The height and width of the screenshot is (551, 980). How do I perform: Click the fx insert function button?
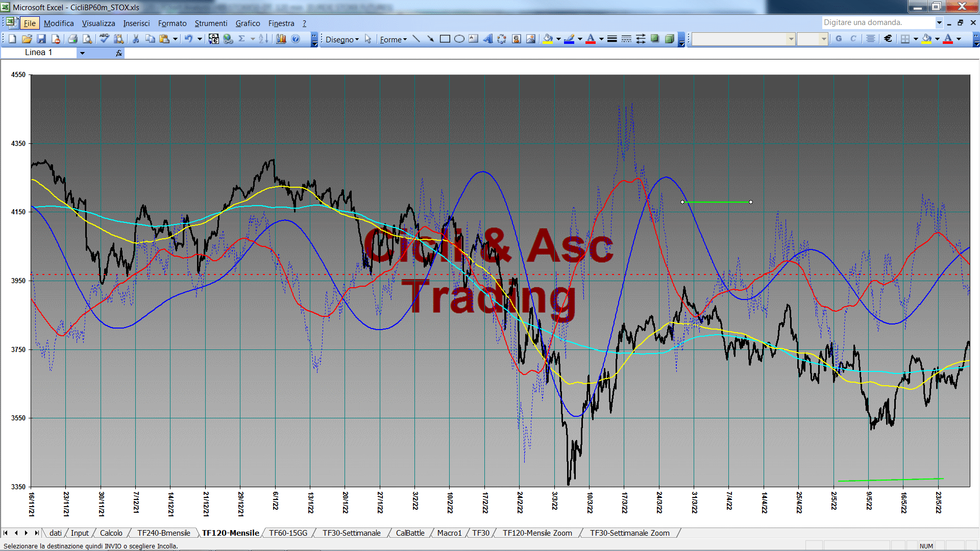click(119, 53)
